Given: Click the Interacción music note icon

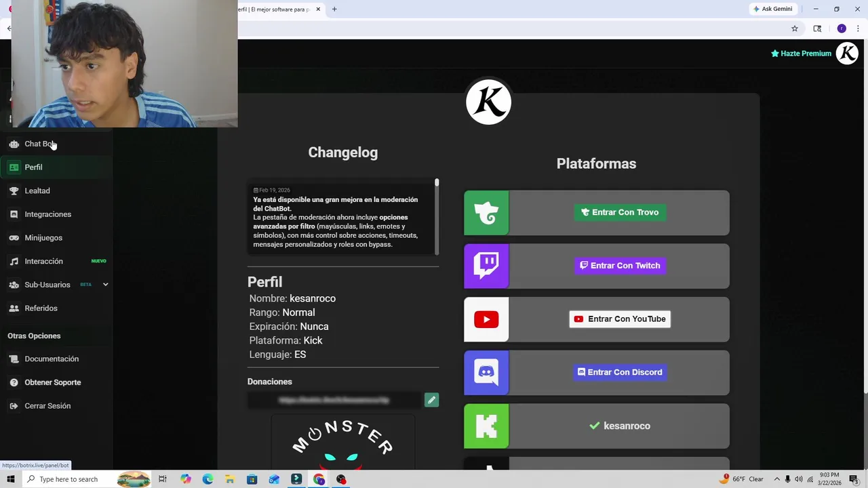Looking at the screenshot, I should pos(14,262).
